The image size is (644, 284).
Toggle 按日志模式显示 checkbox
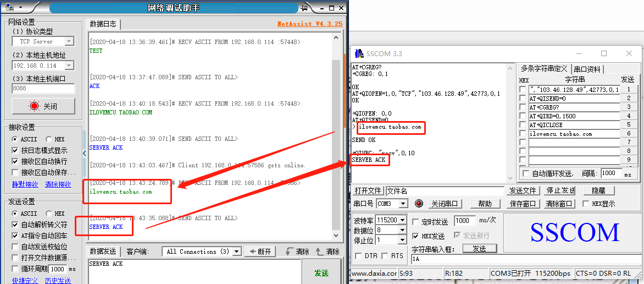(15, 150)
